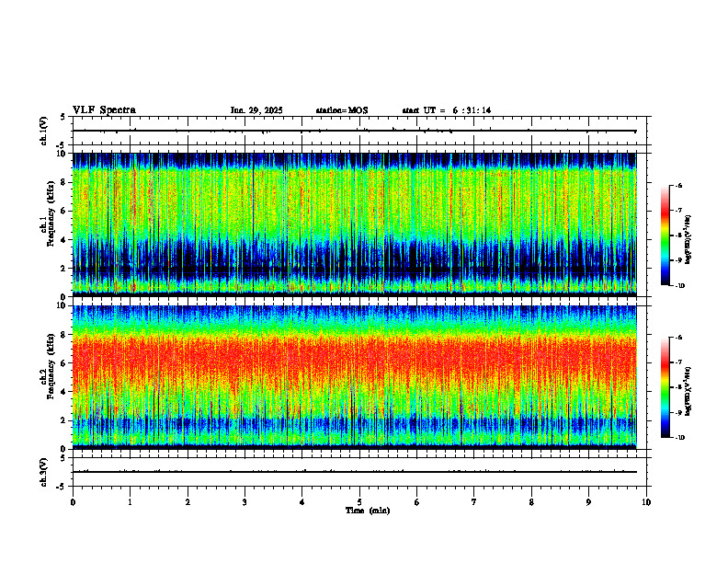
Task: Click the ch.2 spectrogram panel
Action: [x=355, y=377]
